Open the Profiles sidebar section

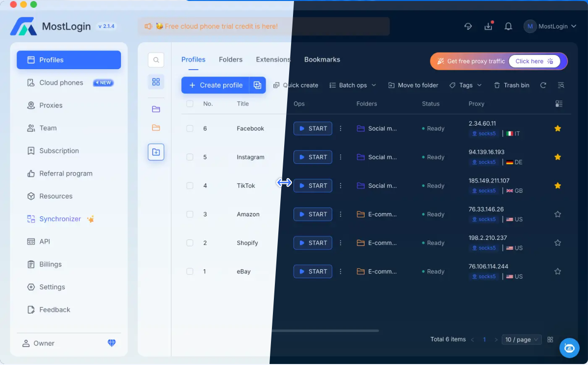click(69, 60)
